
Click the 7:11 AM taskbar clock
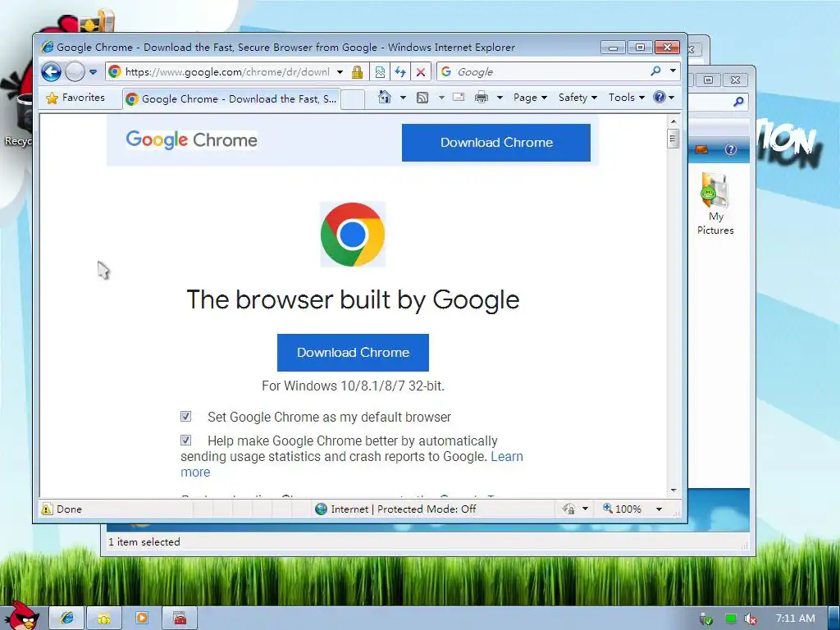(796, 619)
